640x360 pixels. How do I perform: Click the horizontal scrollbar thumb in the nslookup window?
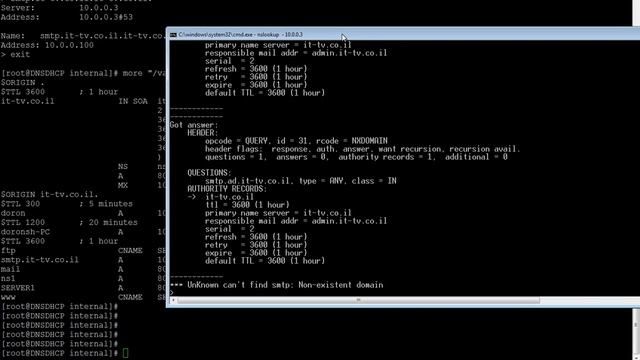click(x=358, y=300)
